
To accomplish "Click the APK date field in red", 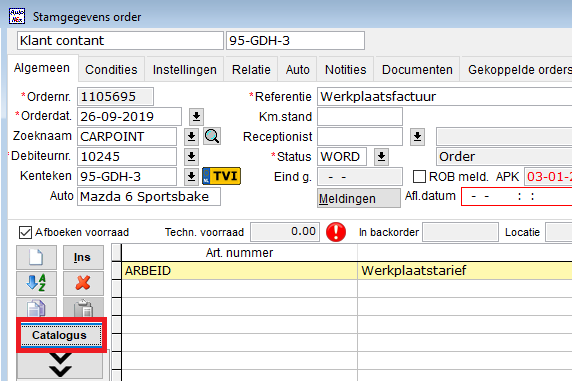I will click(x=548, y=177).
